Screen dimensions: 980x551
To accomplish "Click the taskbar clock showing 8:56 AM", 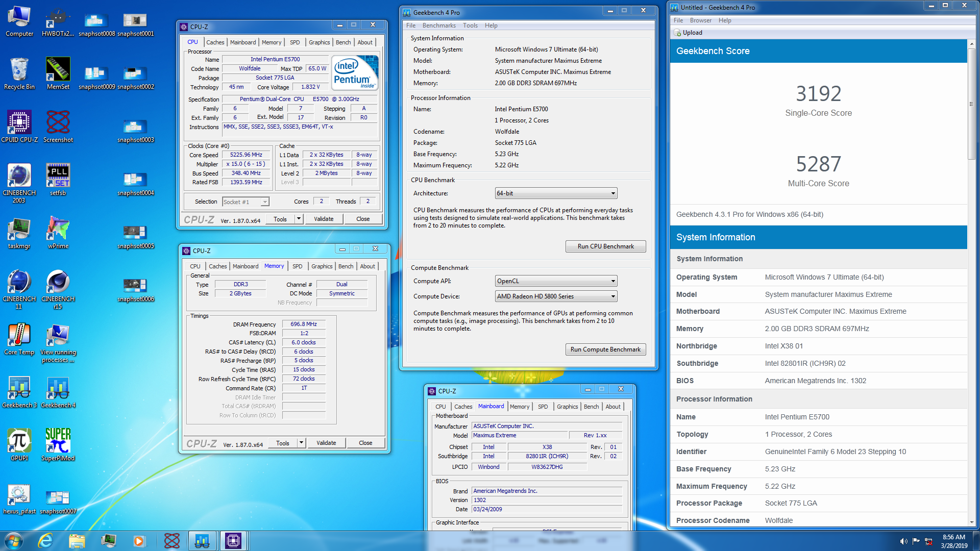I will [x=954, y=541].
